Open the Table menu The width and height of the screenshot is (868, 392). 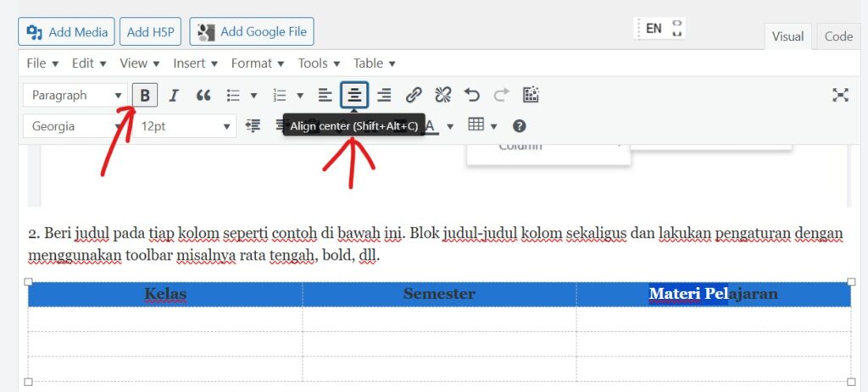point(374,63)
